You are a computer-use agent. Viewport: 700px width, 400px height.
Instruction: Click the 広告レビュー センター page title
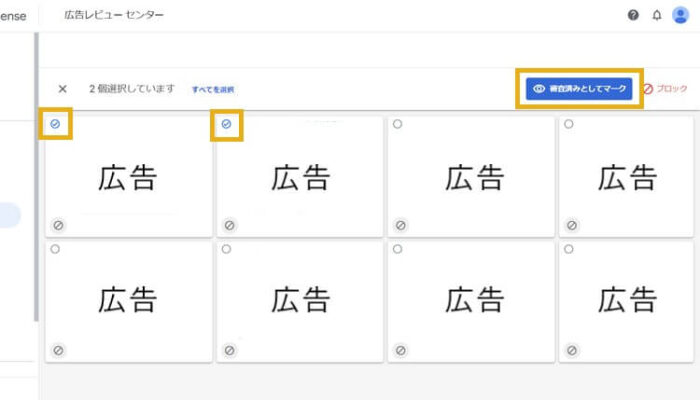[114, 15]
